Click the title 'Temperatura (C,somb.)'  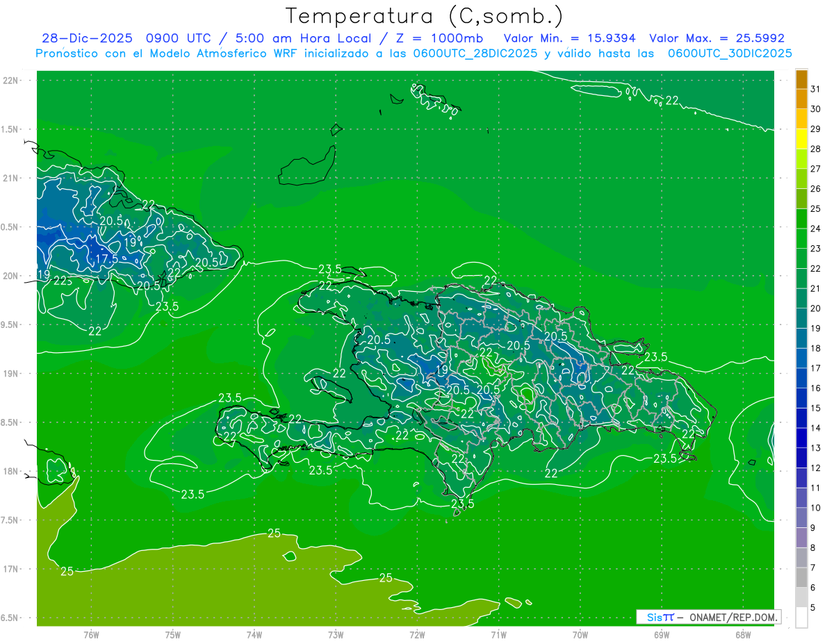coord(425,16)
